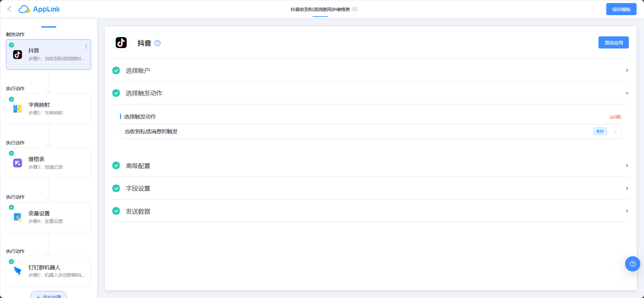Viewport: 644px width, 298px height.
Task: Select the 钉钉群机器人 step 5 card
Action: coord(49,271)
